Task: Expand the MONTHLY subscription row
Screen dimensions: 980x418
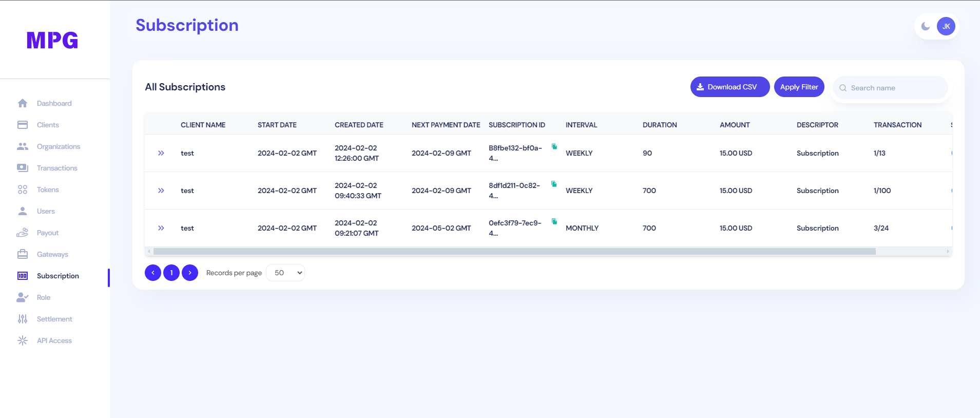Action: (x=161, y=228)
